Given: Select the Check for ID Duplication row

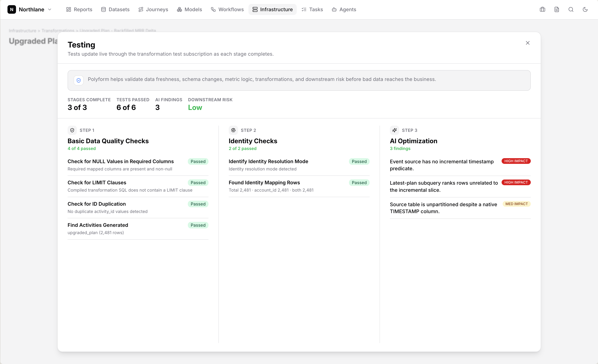Looking at the screenshot, I should click(138, 207).
